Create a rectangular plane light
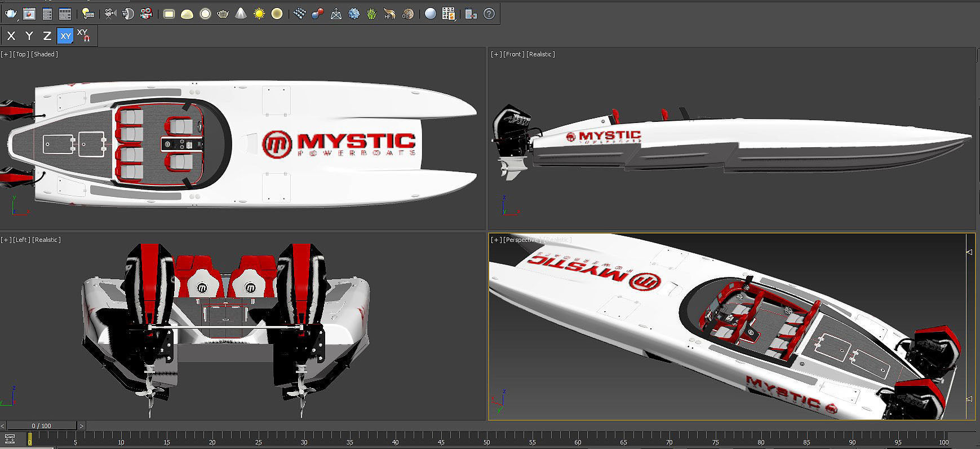The width and height of the screenshot is (980, 449). click(169, 14)
